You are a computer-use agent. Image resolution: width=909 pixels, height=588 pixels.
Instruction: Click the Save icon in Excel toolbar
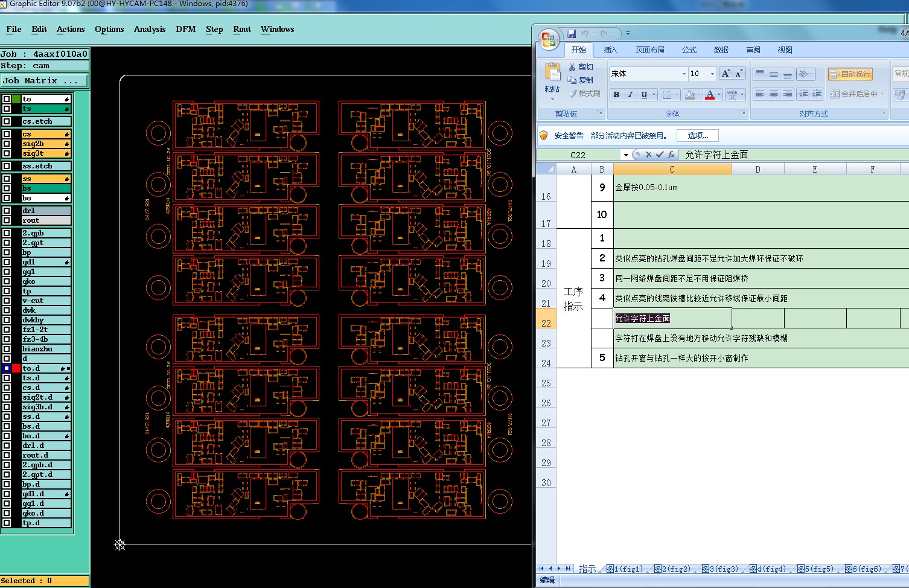[x=571, y=34]
